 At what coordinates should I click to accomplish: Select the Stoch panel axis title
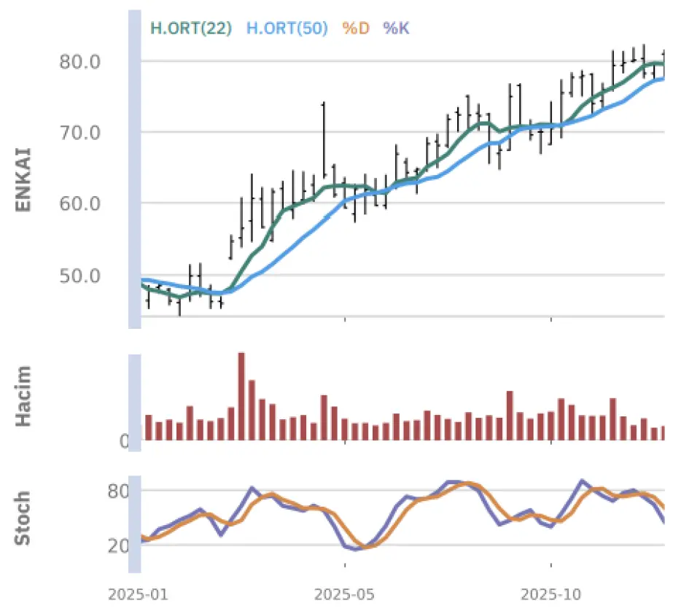coord(23,518)
